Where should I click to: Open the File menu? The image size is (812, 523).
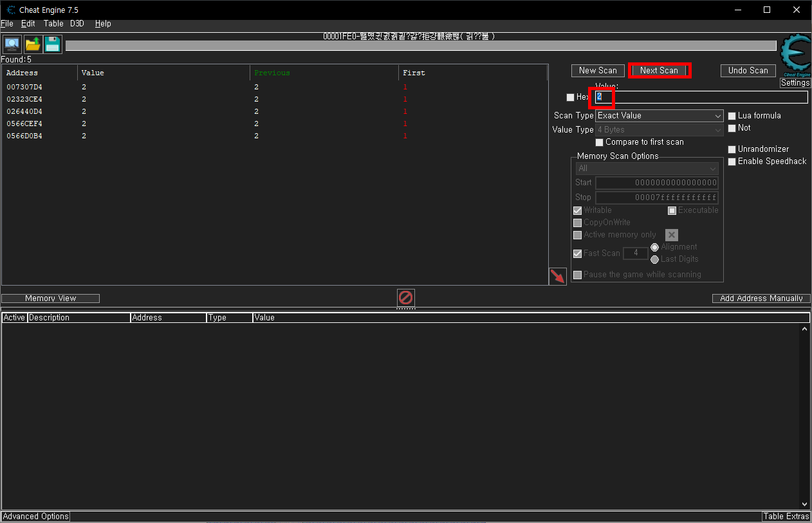point(7,24)
